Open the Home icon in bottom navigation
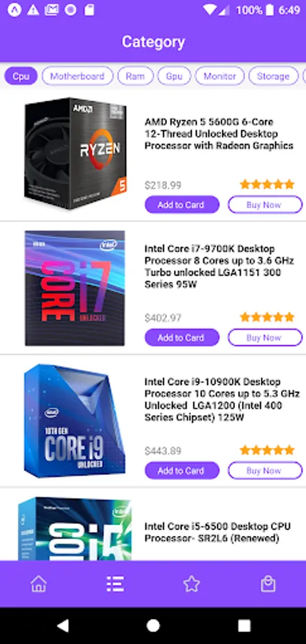The width and height of the screenshot is (306, 644). tap(38, 583)
